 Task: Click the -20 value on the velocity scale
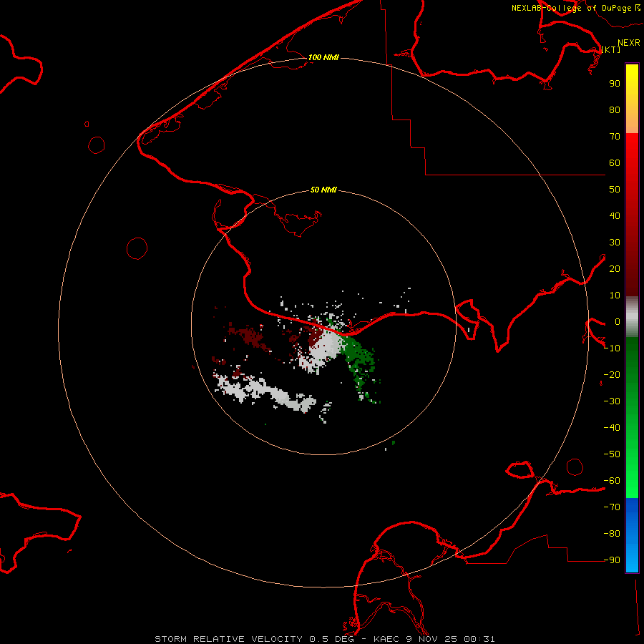pyautogui.click(x=612, y=374)
